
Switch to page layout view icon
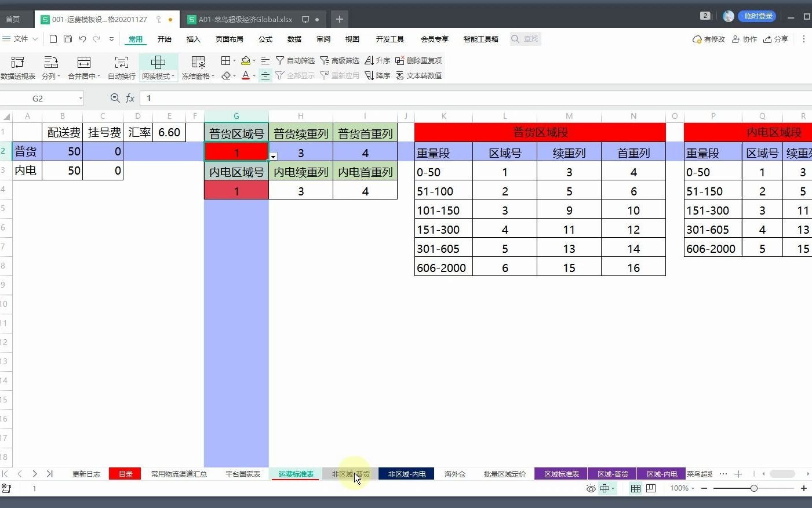(651, 488)
